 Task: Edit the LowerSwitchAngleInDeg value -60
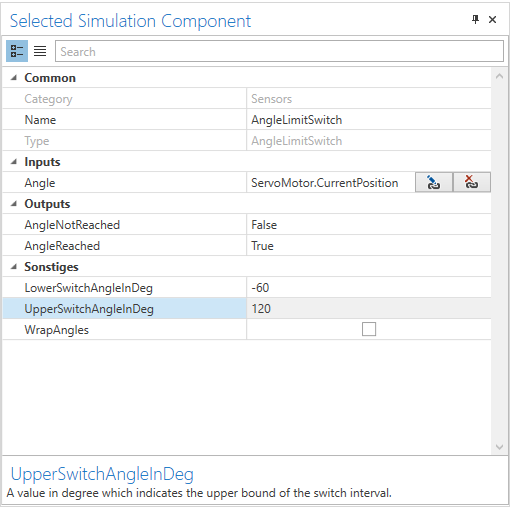(260, 288)
